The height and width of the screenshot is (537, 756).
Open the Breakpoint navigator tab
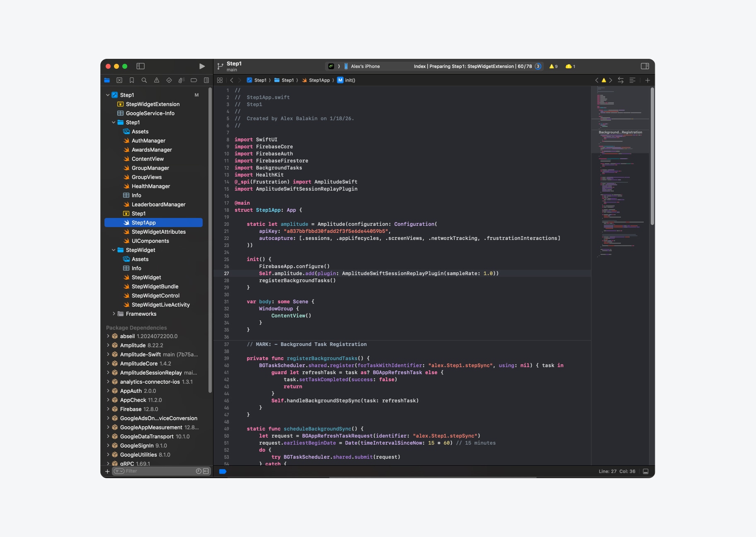point(194,80)
